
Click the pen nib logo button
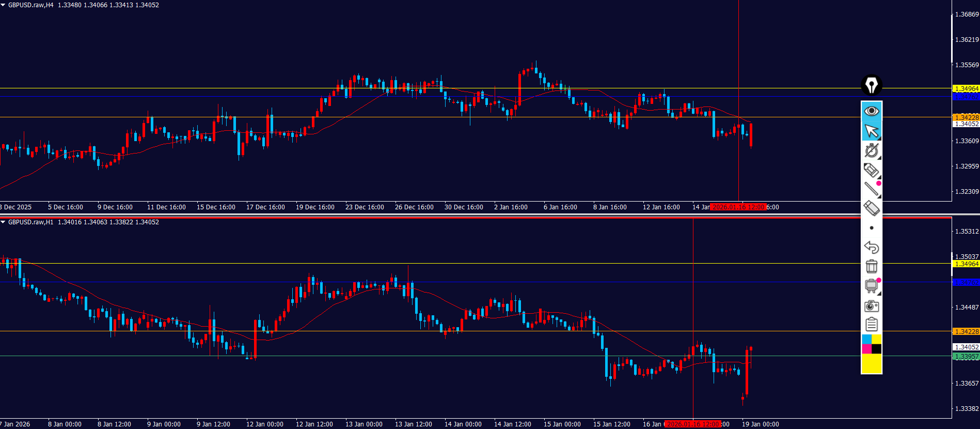point(872,85)
